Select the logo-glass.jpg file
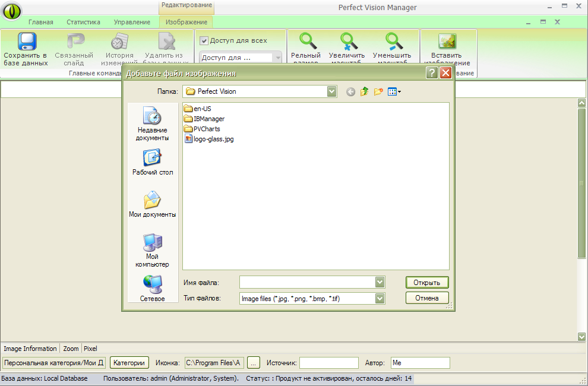Screen dimensions: 588x386 209,139
